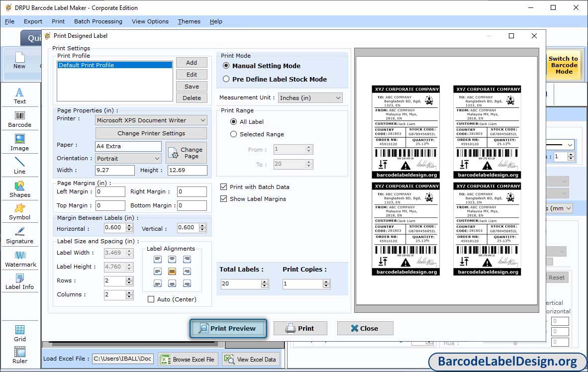Click the Left Margin input field
Viewport: 588px width, 372px height.
(110, 191)
